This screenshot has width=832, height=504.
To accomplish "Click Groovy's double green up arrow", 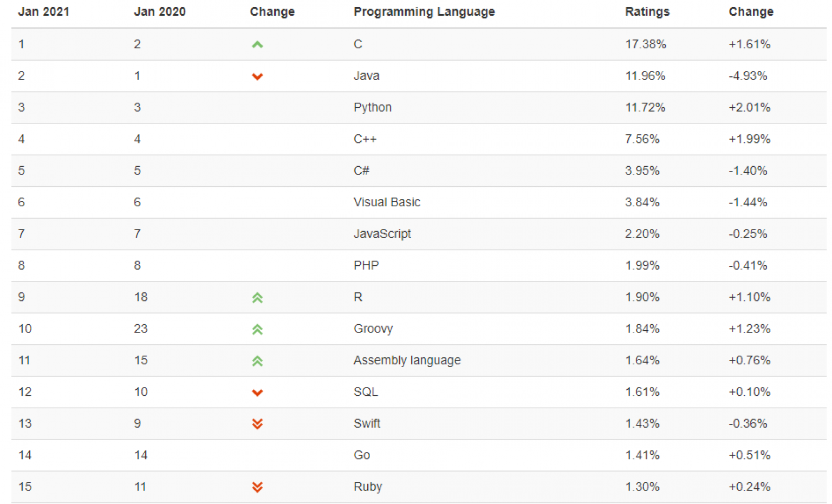I will point(257,329).
